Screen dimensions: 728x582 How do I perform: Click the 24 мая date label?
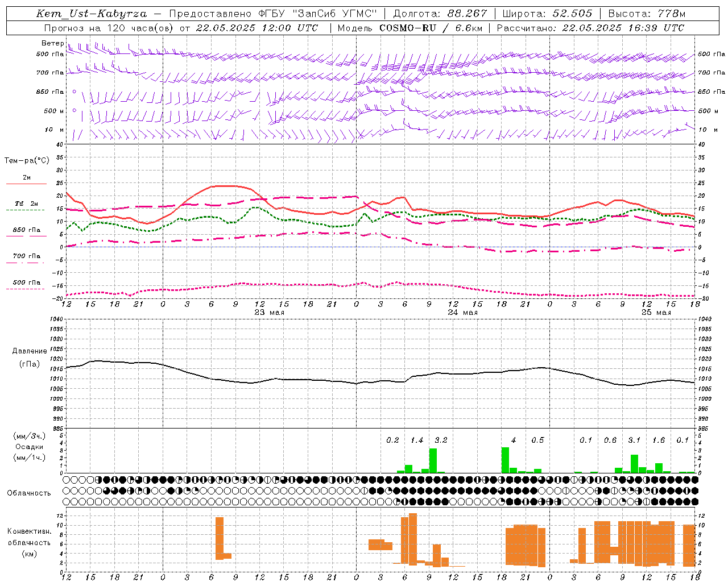pyautogui.click(x=463, y=312)
